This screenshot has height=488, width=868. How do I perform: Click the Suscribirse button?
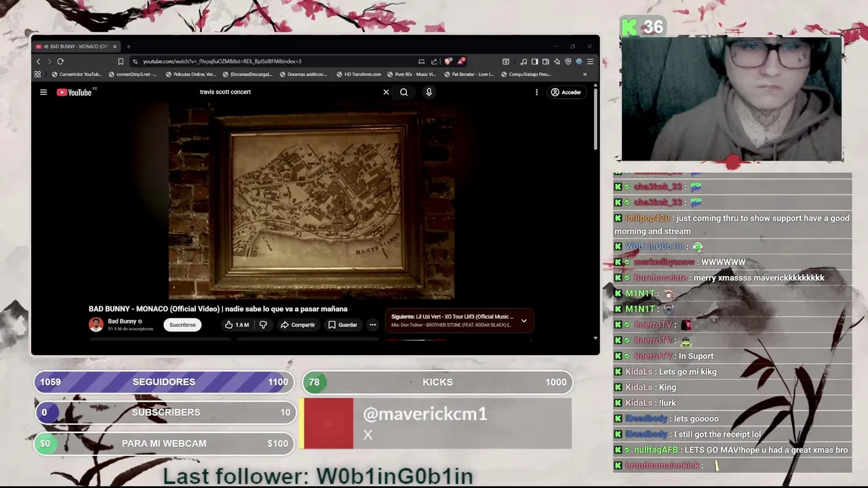coord(182,325)
